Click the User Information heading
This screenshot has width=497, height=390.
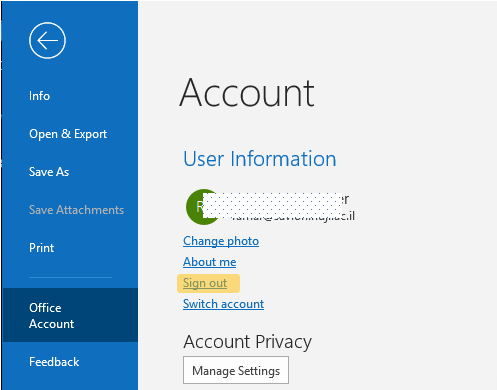260,159
